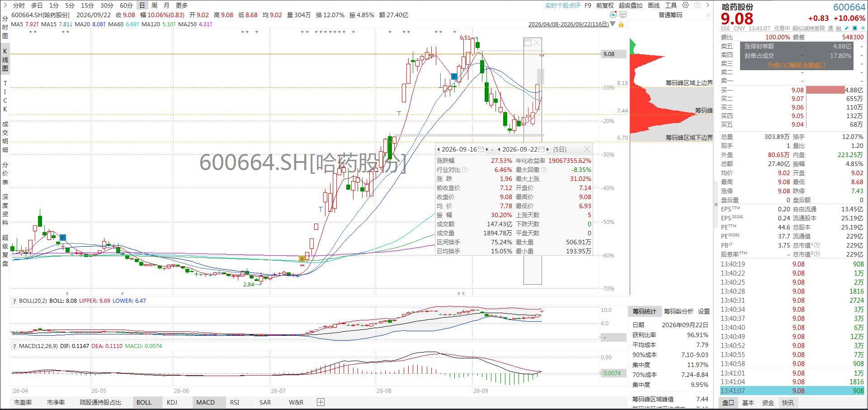Close the range selection box on the chart

537,43
